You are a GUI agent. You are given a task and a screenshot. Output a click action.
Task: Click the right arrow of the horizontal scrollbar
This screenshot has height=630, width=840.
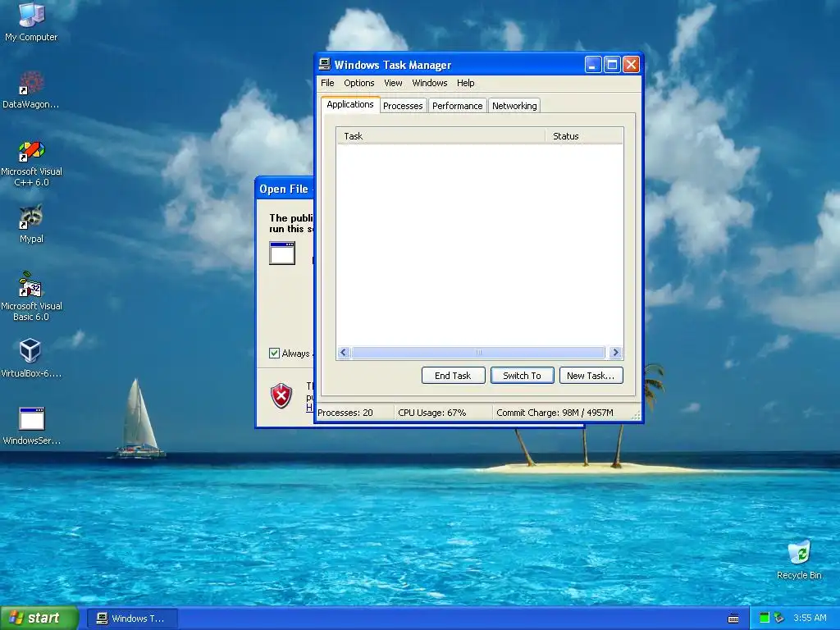coord(615,353)
